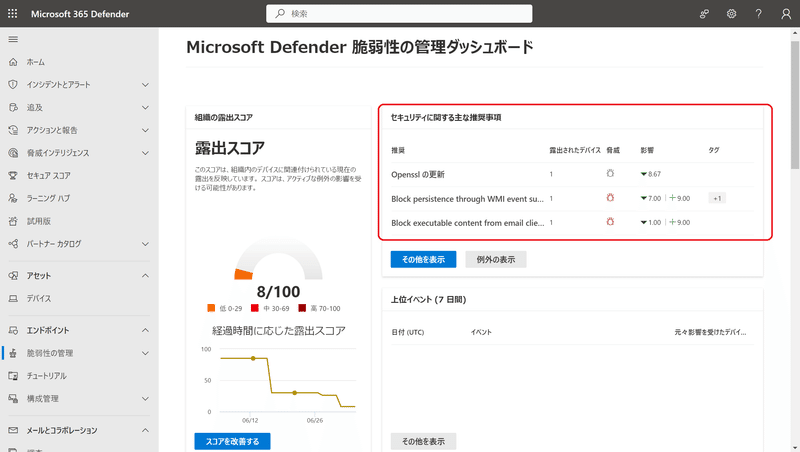Image resolution: width=800 pixels, height=452 pixels.
Task: Click the ラーニング ハブ icon
Action: coord(13,198)
